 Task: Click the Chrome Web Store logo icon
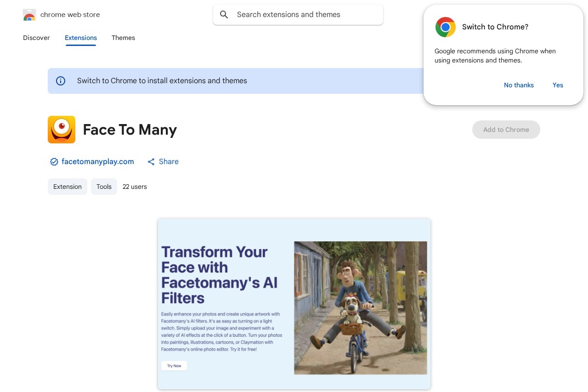[29, 15]
